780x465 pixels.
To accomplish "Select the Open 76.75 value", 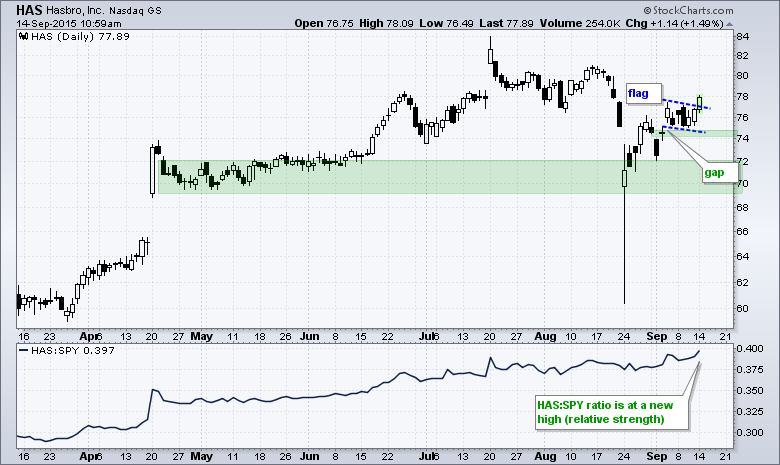I will (x=324, y=23).
